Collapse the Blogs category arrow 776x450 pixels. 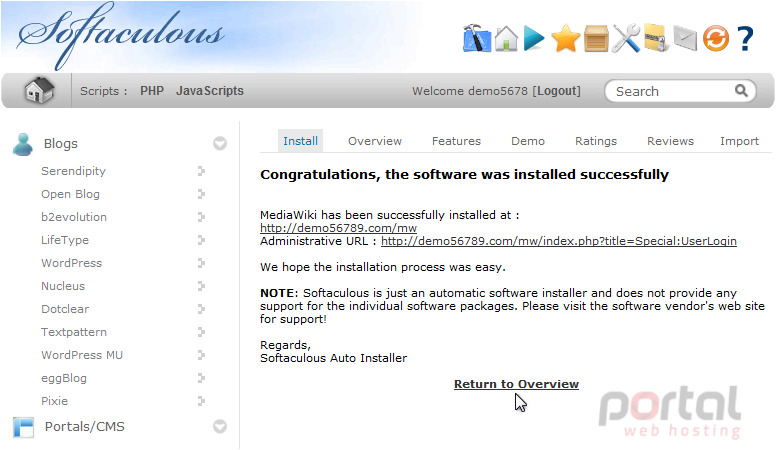[x=220, y=144]
